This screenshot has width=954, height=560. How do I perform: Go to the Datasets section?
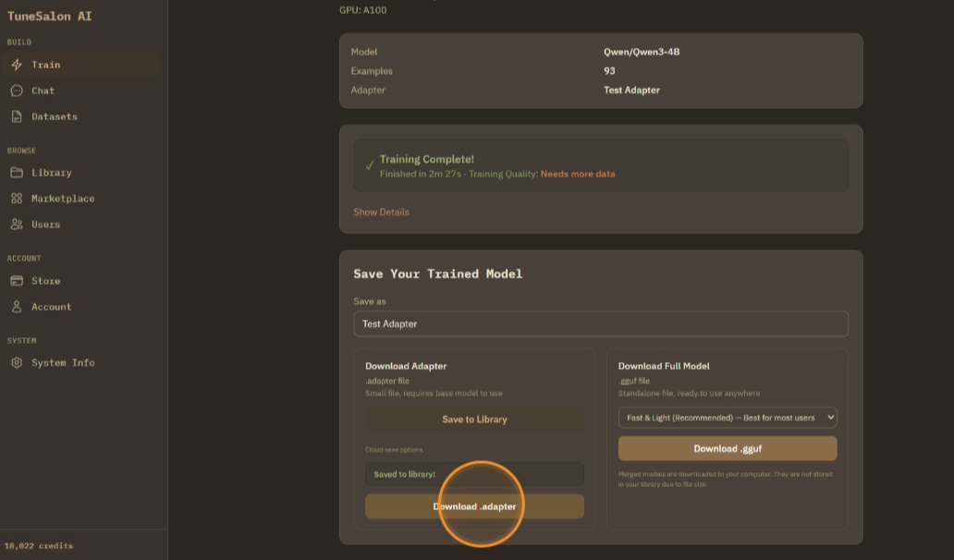(55, 116)
